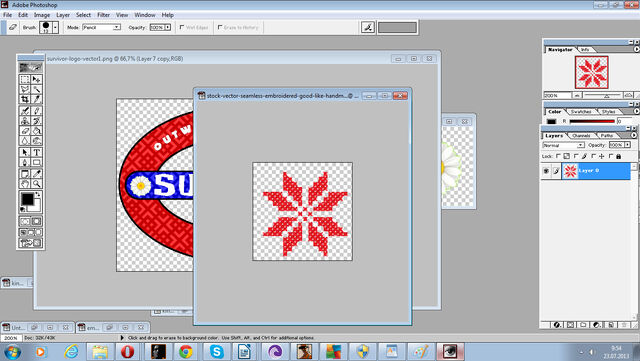Viewport: 640px width, 361px height.
Task: Enable the Erase to History checkbox
Action: pyautogui.click(x=220, y=27)
